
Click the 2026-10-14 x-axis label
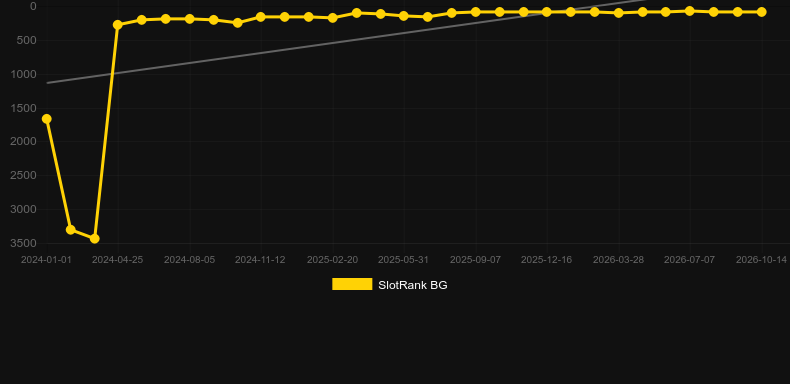tap(761, 260)
